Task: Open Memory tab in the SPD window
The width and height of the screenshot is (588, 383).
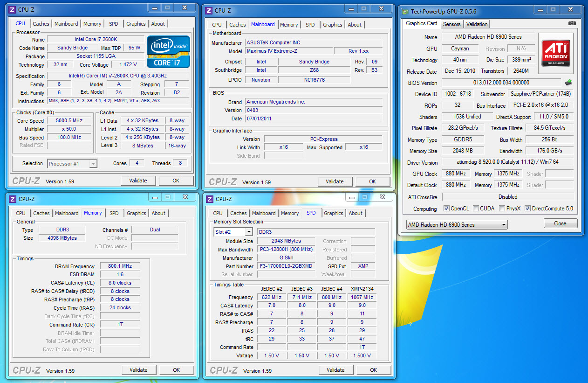Action: pyautogui.click(x=290, y=213)
